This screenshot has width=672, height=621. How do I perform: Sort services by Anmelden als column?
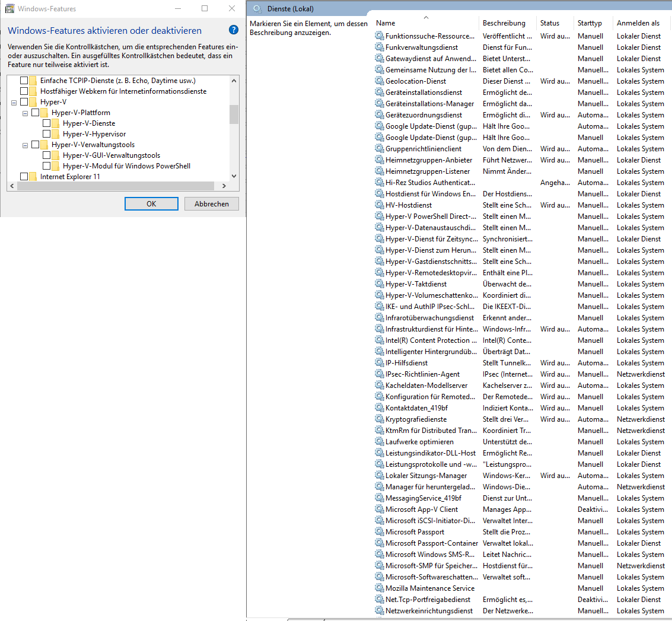642,23
